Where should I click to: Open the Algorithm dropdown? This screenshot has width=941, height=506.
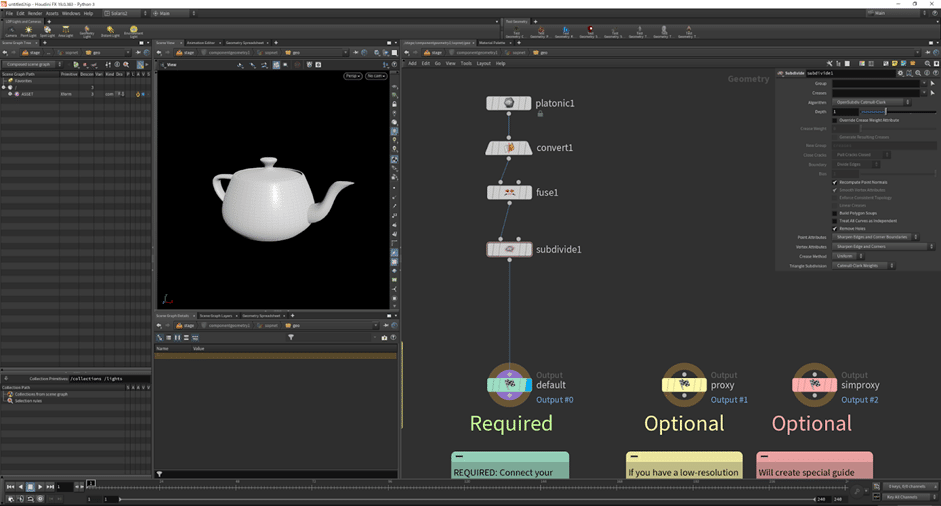tap(872, 102)
